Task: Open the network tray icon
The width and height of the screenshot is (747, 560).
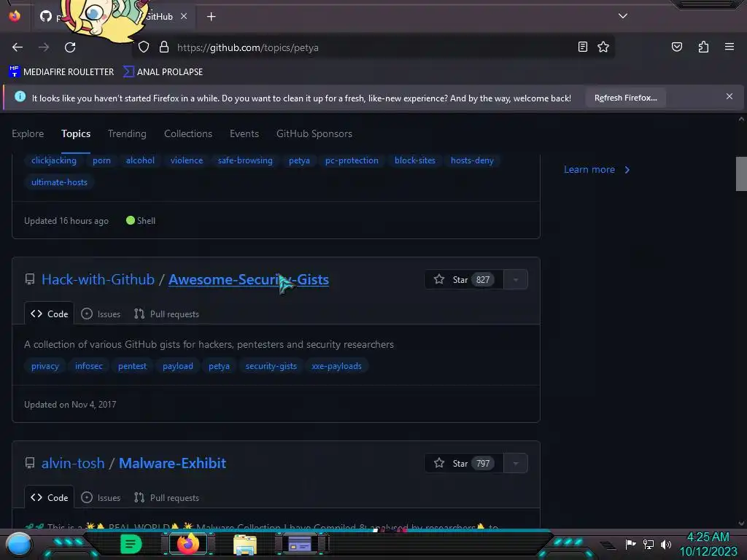Action: 648,544
